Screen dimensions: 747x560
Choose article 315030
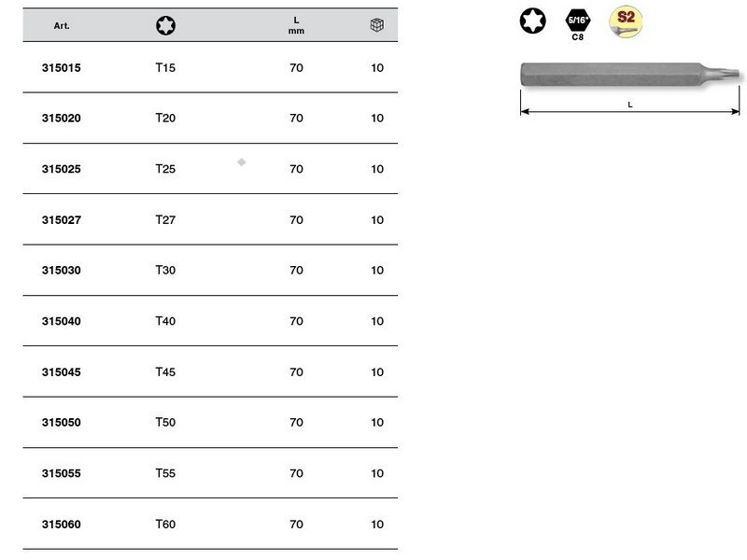pos(61,271)
